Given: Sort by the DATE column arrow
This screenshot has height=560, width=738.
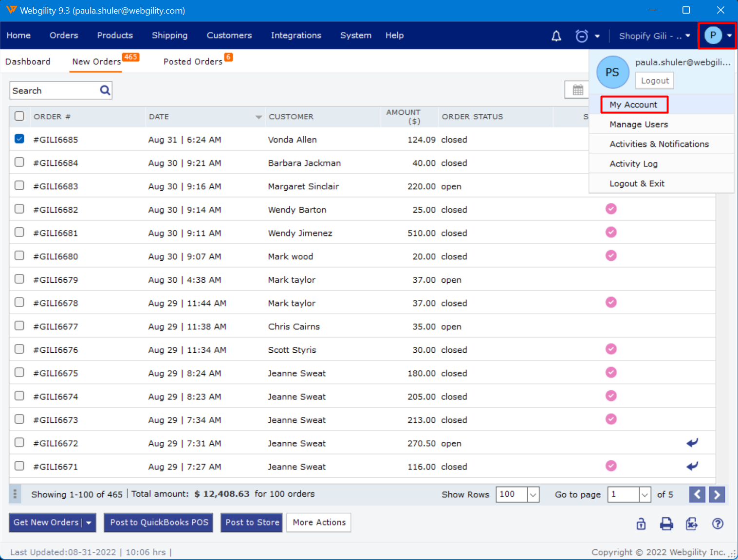Looking at the screenshot, I should tap(258, 117).
